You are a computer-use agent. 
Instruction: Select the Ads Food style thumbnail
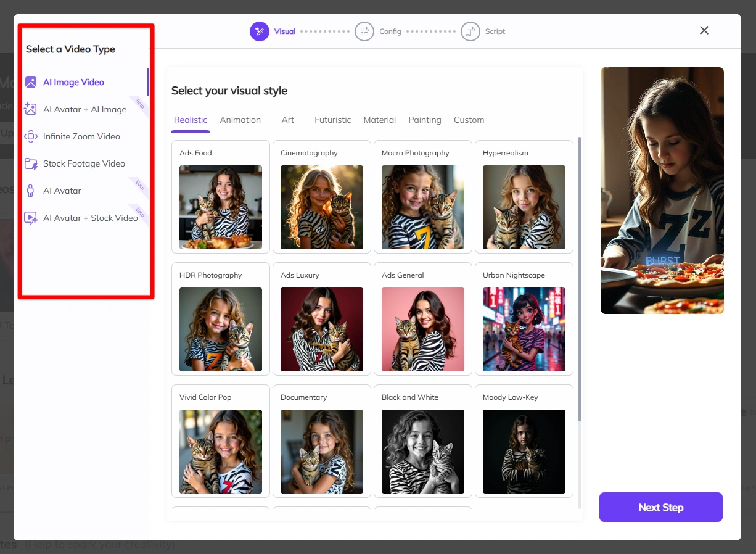[221, 207]
